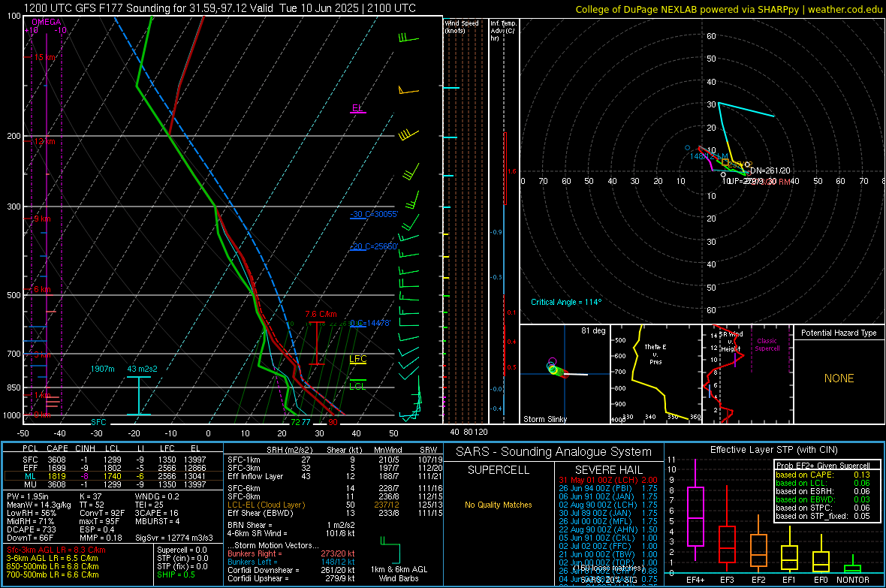The width and height of the screenshot is (886, 588).
Task: Click the cyan 1907m inflow layer label
Action: pyautogui.click(x=102, y=369)
